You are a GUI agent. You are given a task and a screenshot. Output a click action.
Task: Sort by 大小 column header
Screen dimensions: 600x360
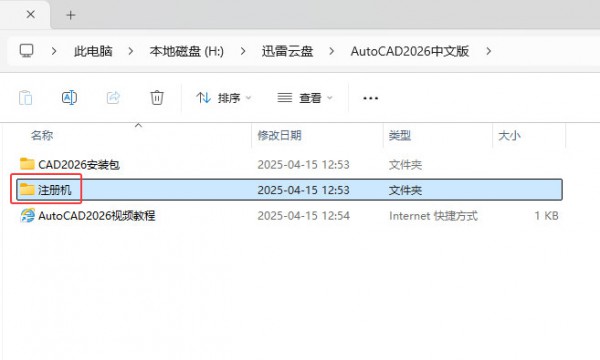tap(509, 135)
